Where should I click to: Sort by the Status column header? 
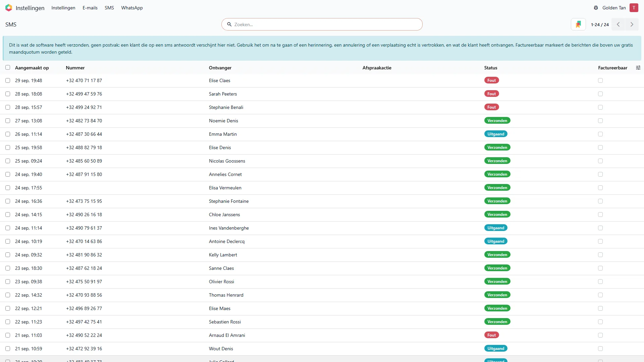tap(490, 68)
